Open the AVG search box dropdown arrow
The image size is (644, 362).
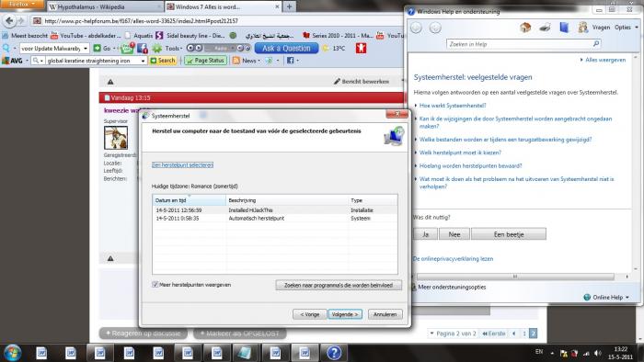[x=143, y=61]
